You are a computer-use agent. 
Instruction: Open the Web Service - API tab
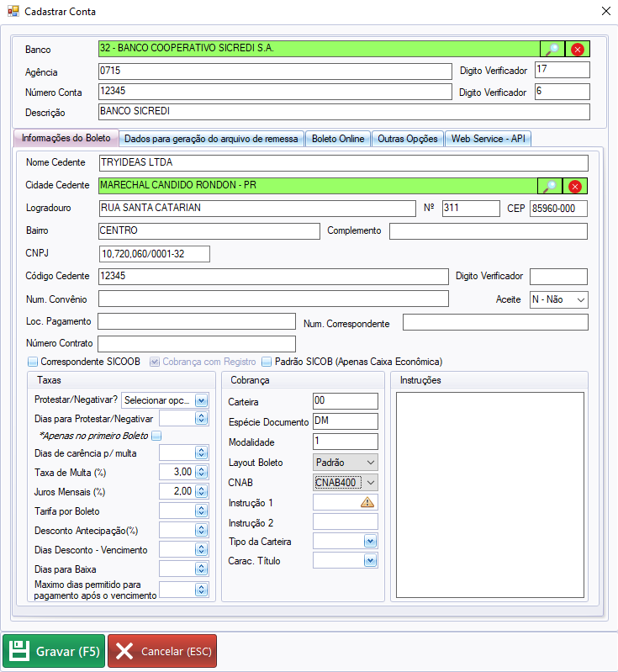pyautogui.click(x=489, y=139)
